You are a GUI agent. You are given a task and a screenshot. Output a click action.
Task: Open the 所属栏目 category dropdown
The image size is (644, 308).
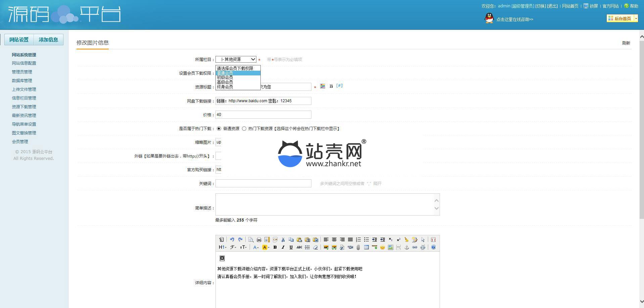236,59
